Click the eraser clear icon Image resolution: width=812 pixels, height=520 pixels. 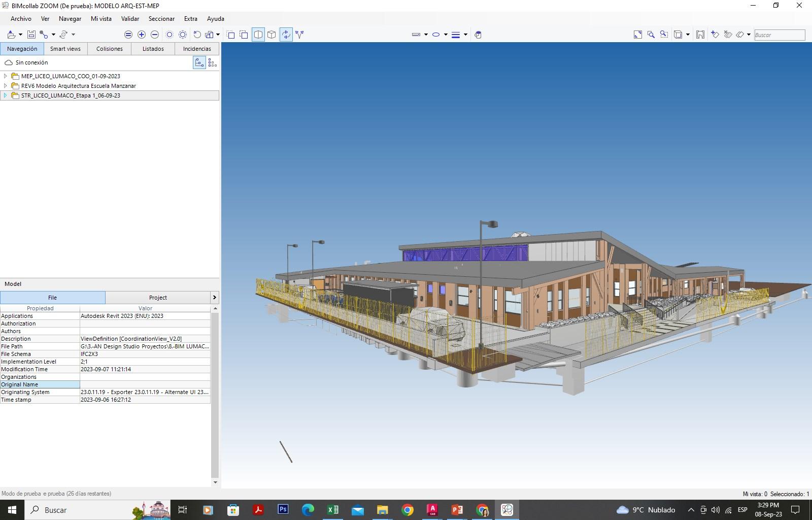click(x=740, y=35)
